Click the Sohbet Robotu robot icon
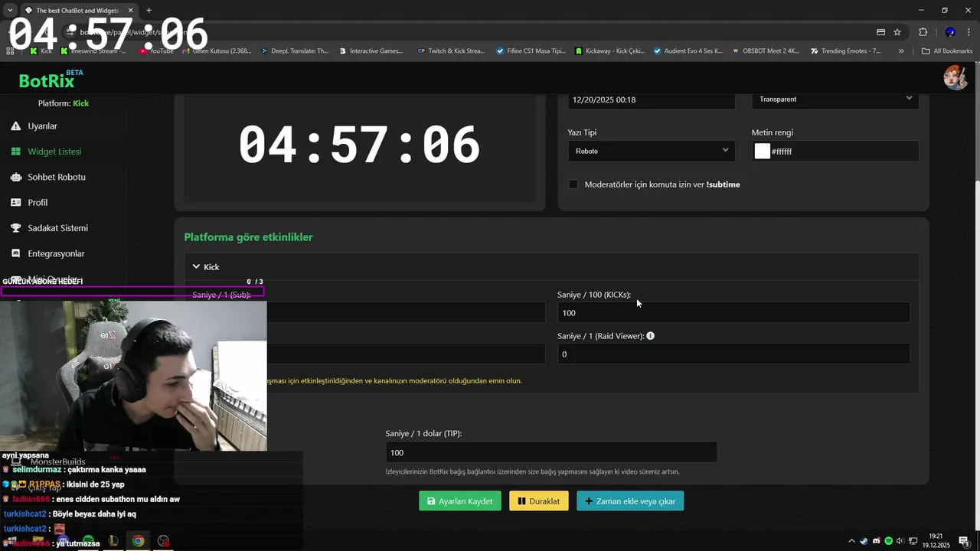The image size is (980, 551). [x=15, y=177]
